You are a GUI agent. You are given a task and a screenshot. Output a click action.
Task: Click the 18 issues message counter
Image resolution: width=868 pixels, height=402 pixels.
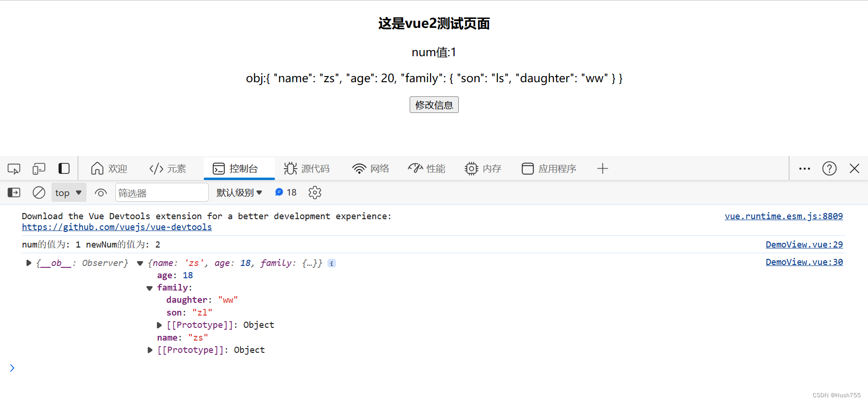click(286, 193)
